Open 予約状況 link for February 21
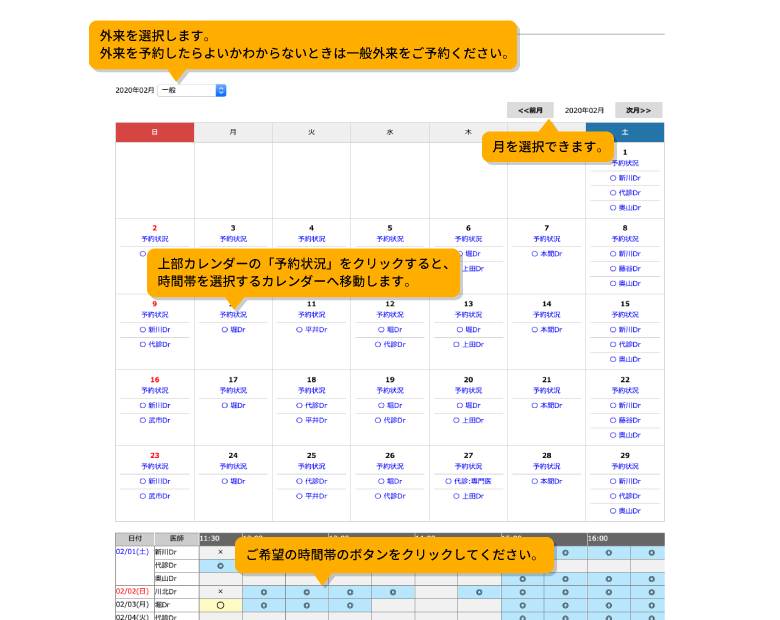This screenshot has width=780, height=620. tap(547, 391)
